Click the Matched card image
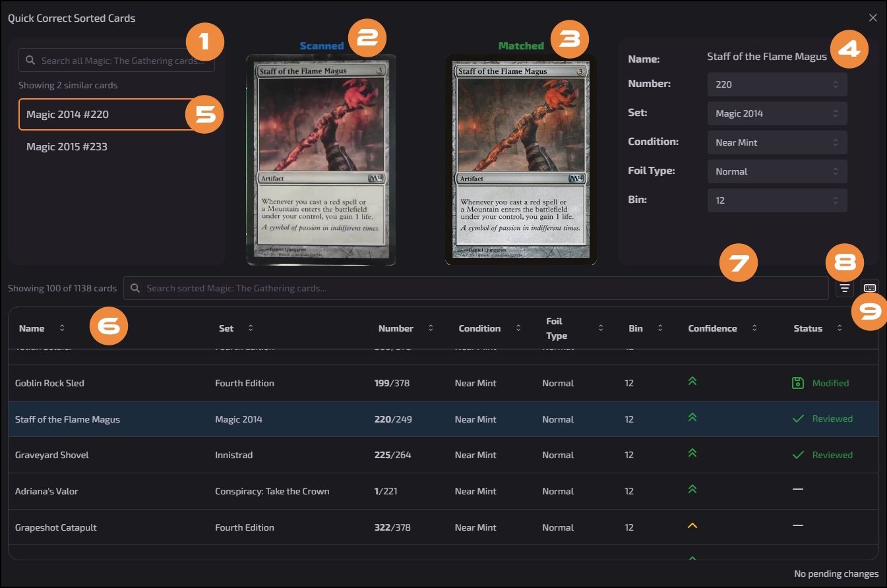887x588 pixels. (520, 160)
